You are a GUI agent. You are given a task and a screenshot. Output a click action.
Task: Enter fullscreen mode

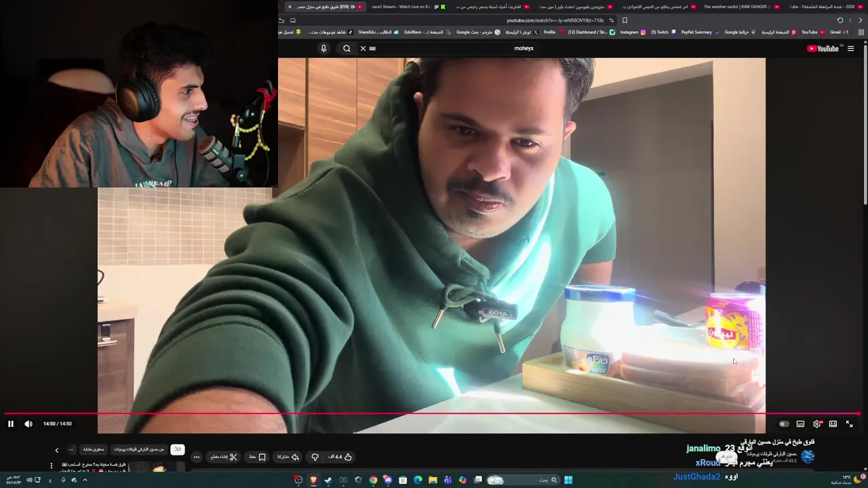849,424
